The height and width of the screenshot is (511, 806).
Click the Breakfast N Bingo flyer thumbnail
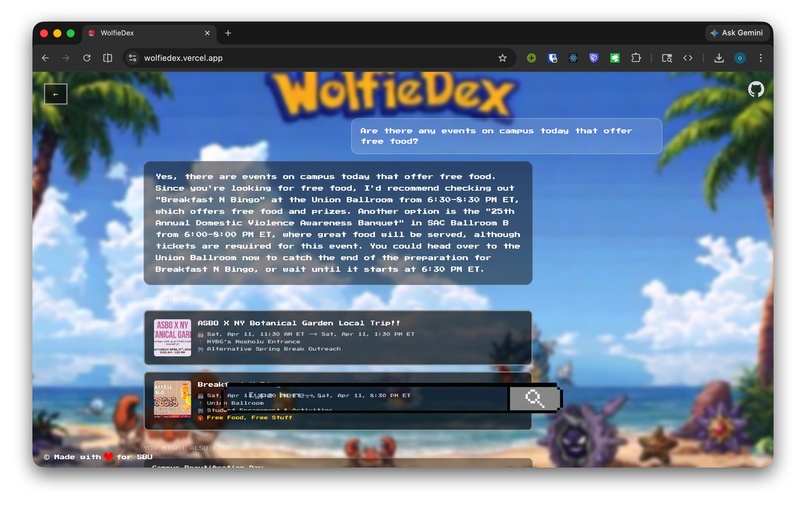click(172, 399)
